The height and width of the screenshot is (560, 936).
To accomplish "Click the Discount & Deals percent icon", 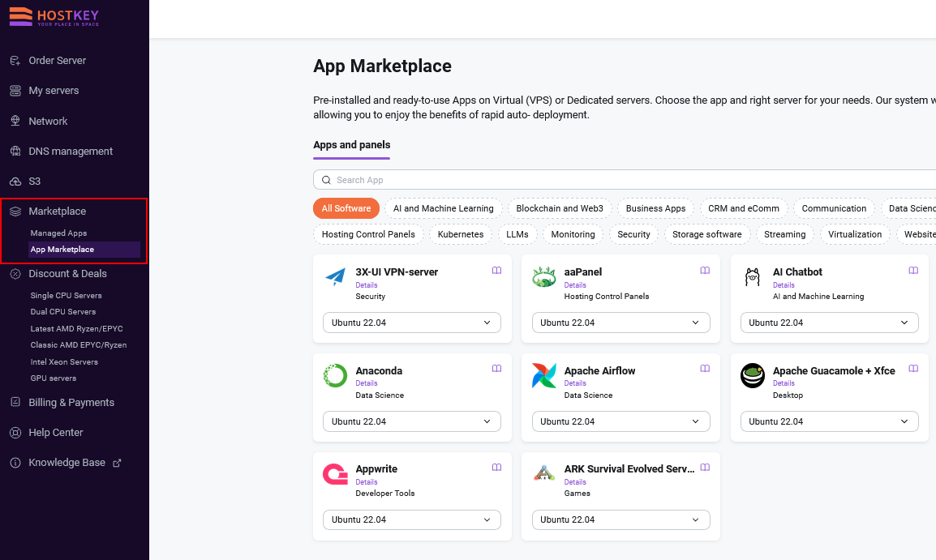I will click(x=15, y=274).
